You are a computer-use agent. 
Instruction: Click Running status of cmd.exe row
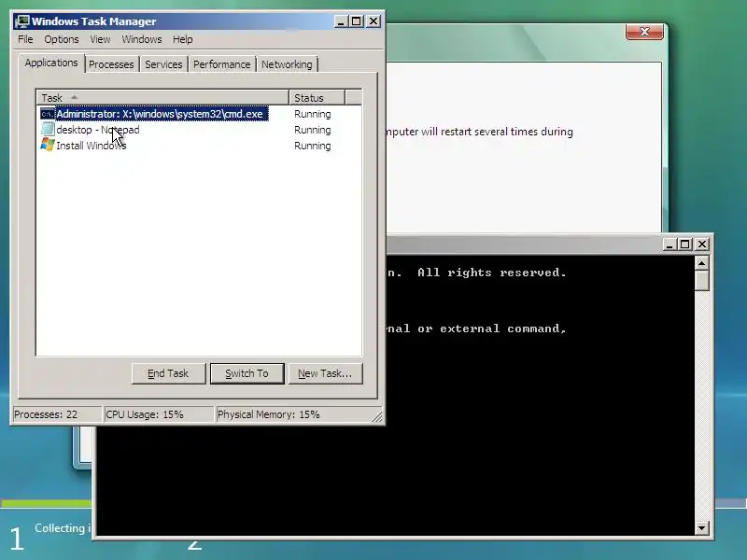pos(313,114)
